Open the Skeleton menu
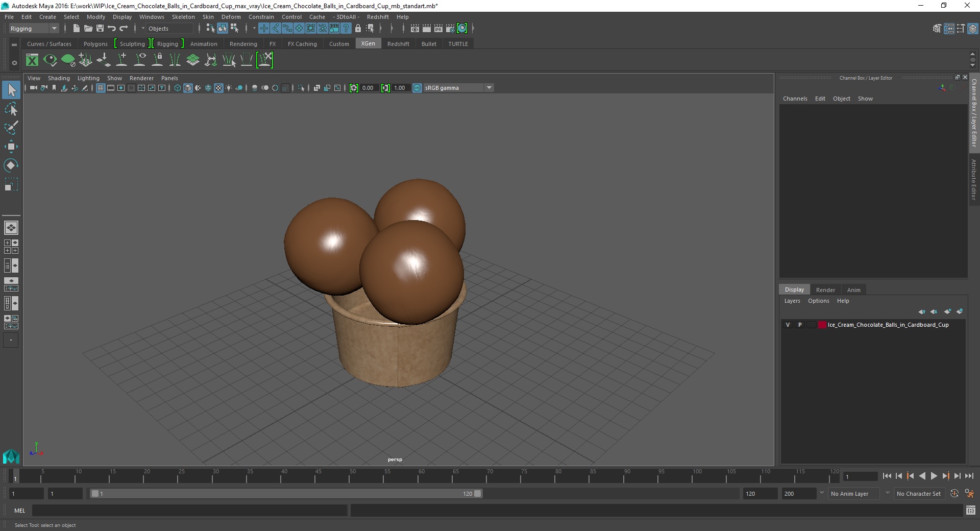The height and width of the screenshot is (531, 980). click(x=183, y=17)
